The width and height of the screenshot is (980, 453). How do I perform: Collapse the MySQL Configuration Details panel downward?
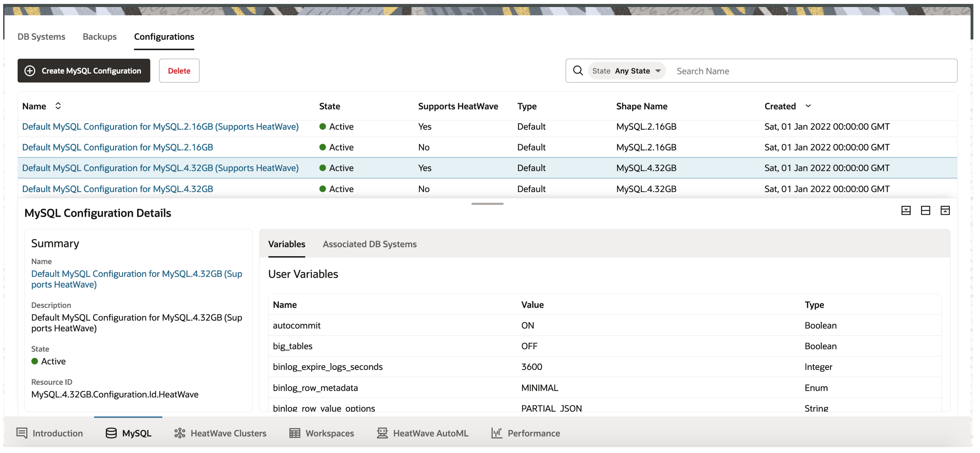906,210
